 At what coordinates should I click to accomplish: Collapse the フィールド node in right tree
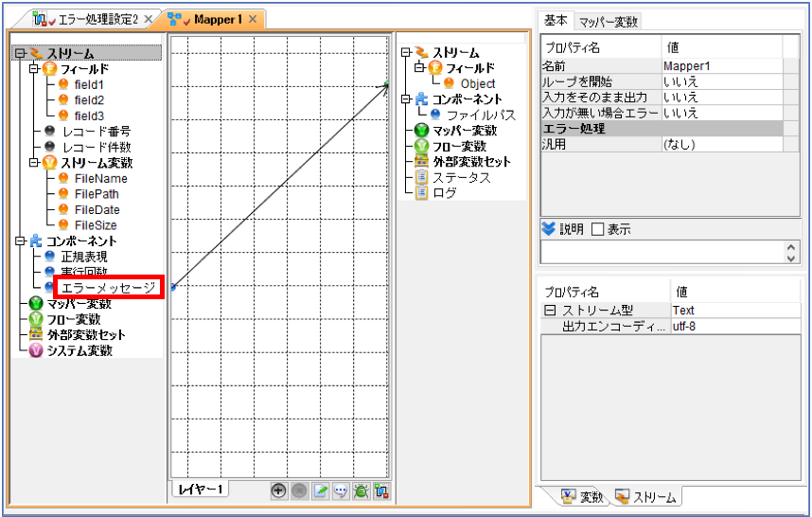(x=419, y=68)
